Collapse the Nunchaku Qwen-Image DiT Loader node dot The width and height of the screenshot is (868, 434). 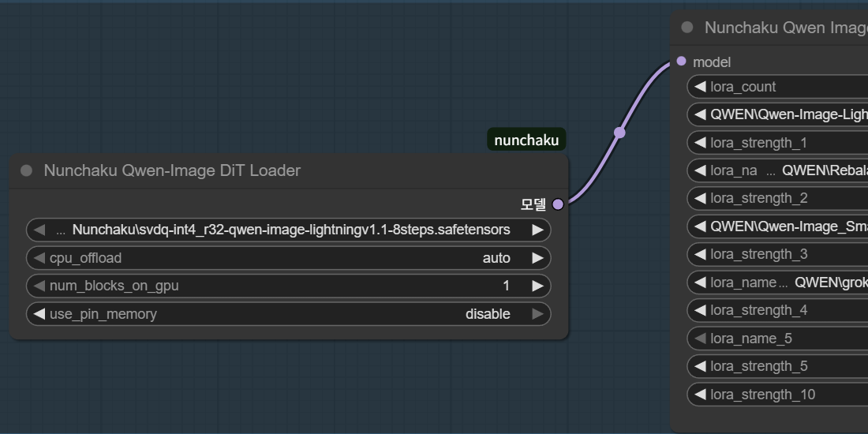[26, 170]
